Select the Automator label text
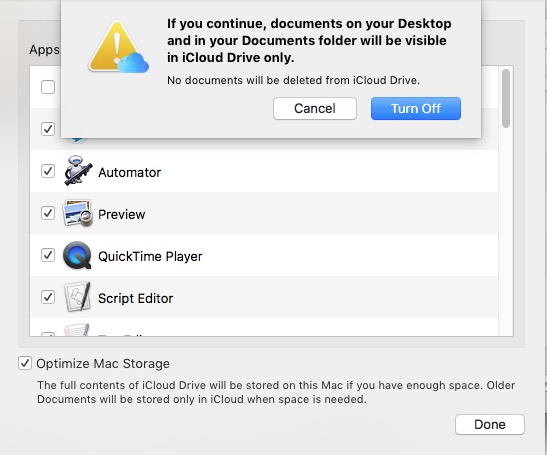 point(129,172)
